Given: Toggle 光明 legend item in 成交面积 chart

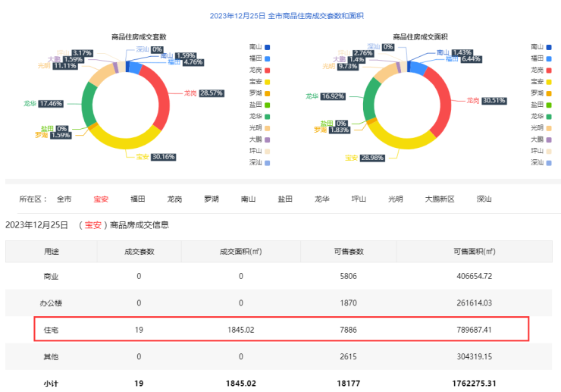Looking at the screenshot, I should (x=541, y=127).
